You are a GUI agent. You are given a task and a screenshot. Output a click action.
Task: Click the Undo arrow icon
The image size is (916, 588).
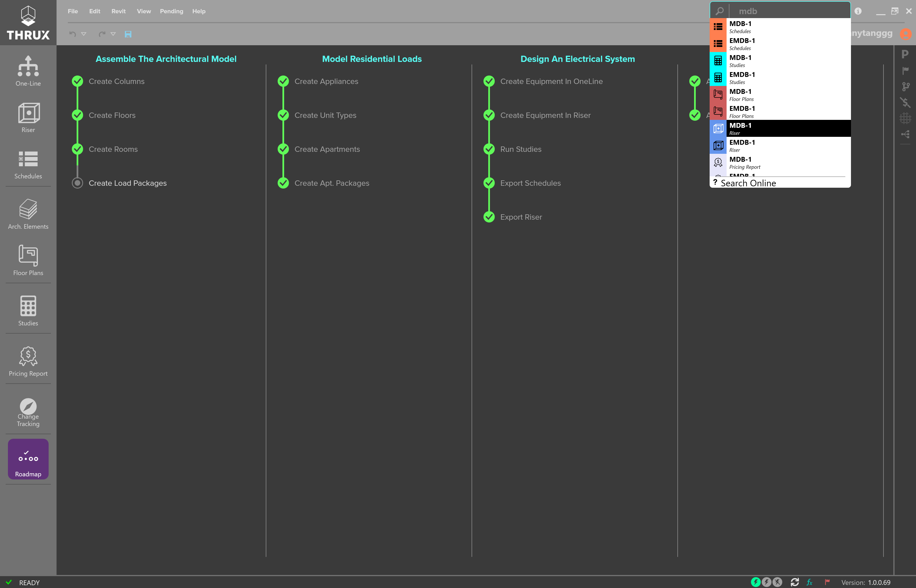pos(73,34)
